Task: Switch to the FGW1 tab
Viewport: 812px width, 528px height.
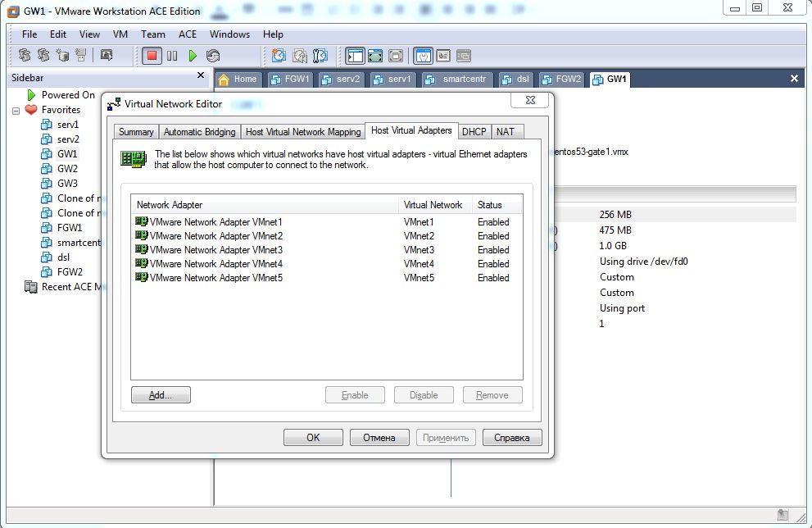Action: pyautogui.click(x=290, y=80)
